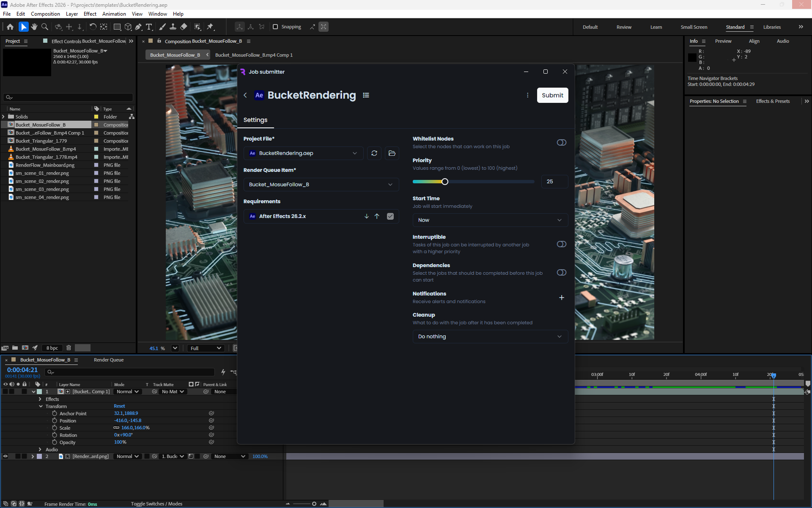Click Reset next to Transform
Image resolution: width=812 pixels, height=508 pixels.
(119, 406)
